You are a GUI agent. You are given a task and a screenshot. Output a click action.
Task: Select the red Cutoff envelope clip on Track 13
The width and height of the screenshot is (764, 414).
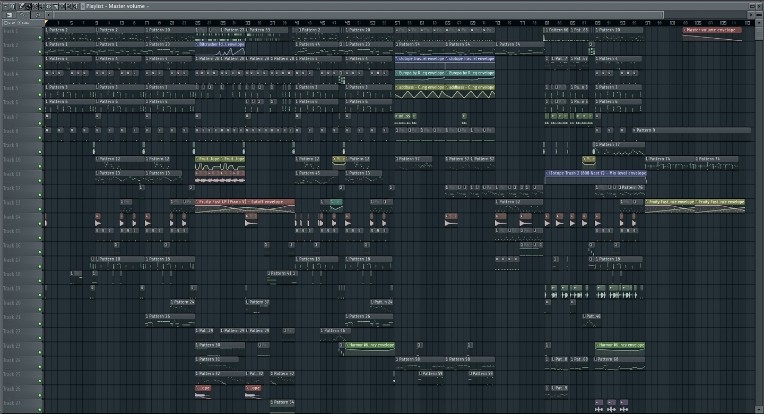tap(245, 206)
